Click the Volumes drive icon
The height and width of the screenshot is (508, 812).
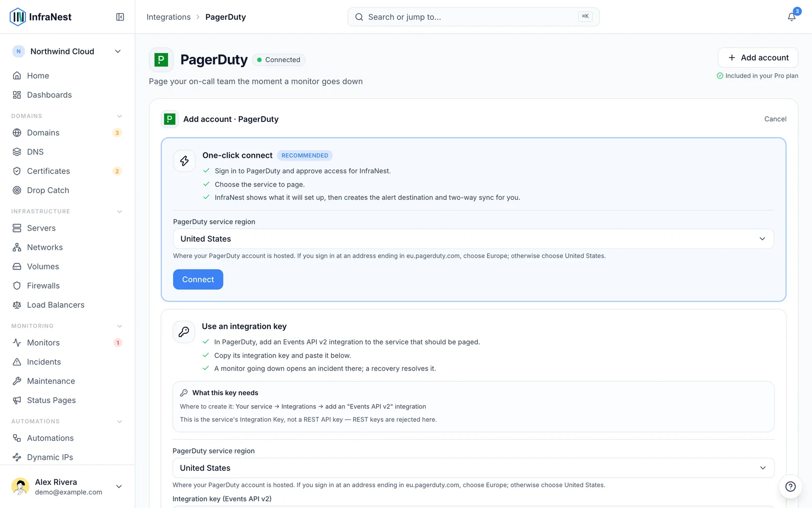click(x=17, y=267)
